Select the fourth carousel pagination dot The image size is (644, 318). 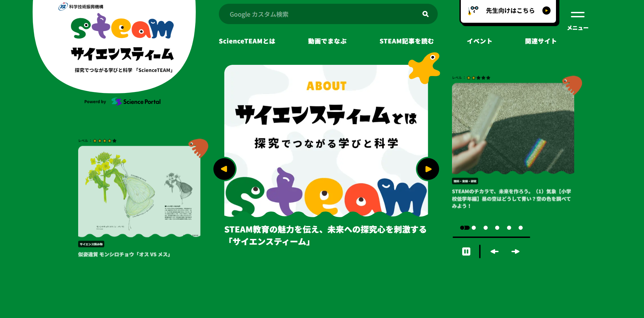coord(497,228)
